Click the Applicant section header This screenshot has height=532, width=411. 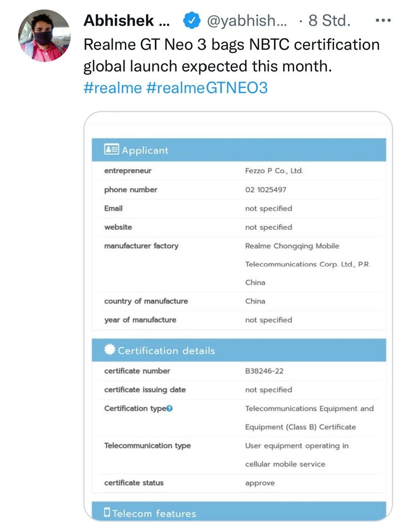click(x=239, y=150)
